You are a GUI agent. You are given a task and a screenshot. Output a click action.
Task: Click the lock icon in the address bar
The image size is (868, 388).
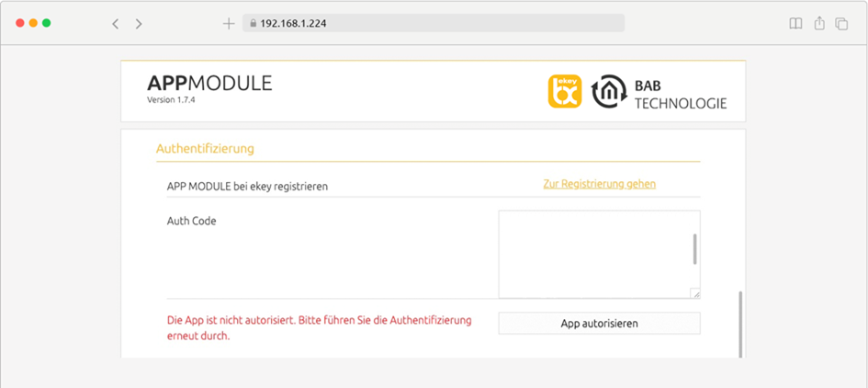(254, 23)
